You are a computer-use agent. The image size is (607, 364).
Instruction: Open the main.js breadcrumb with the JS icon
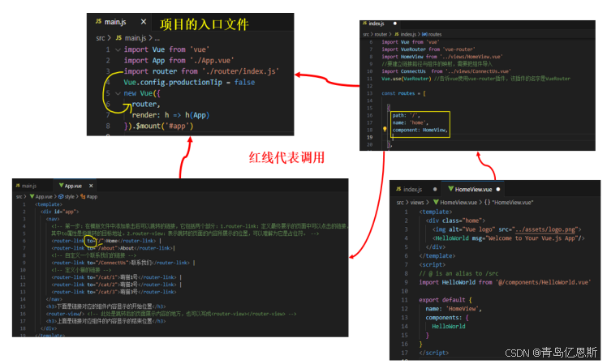click(131, 38)
